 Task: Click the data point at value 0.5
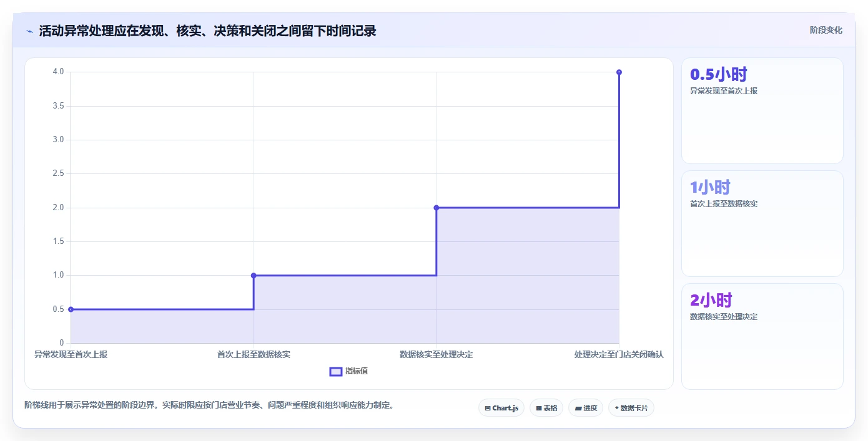[x=71, y=309]
